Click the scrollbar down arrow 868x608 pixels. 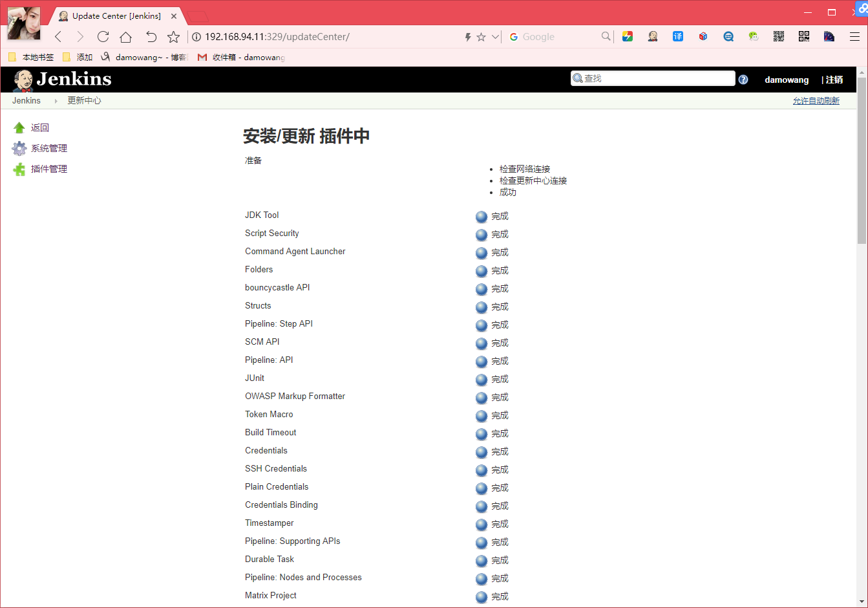click(862, 601)
